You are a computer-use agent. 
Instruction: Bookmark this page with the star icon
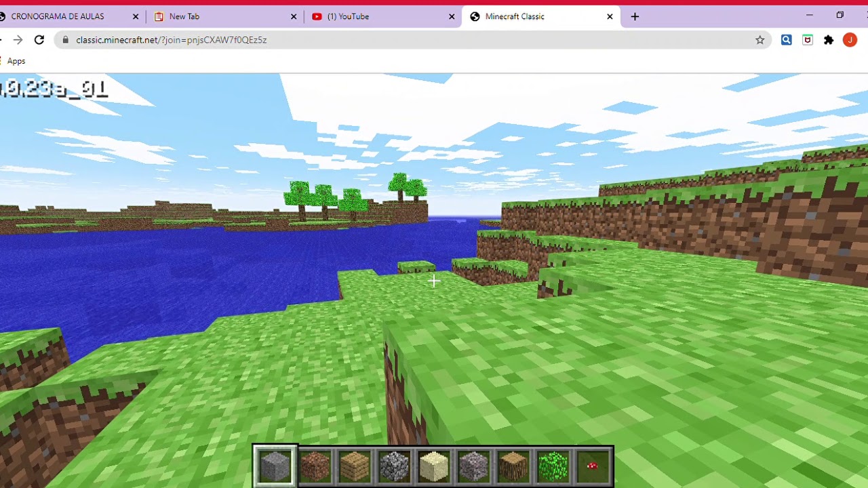click(759, 40)
